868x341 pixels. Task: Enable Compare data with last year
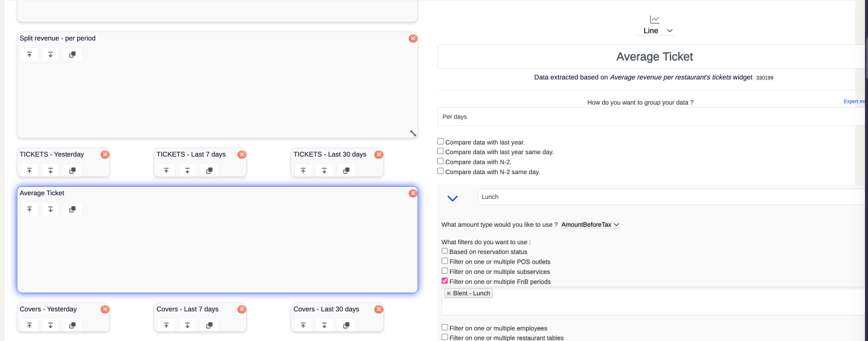440,141
